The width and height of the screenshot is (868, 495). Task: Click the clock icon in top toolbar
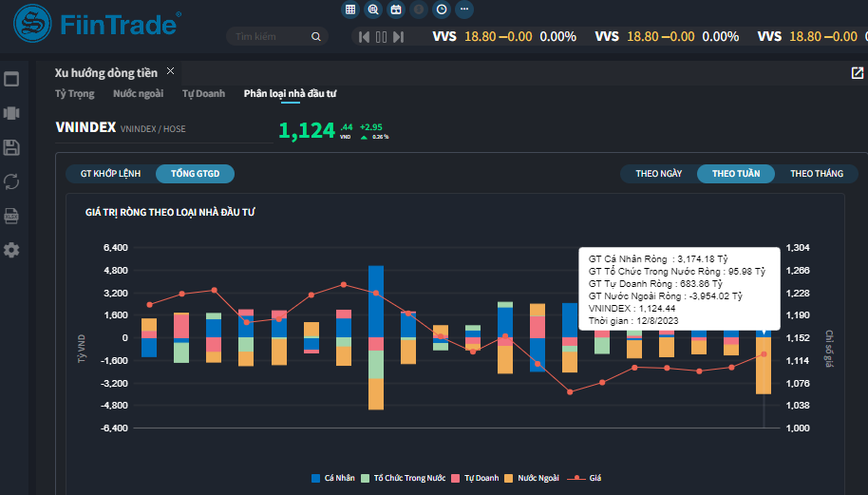coord(441,10)
